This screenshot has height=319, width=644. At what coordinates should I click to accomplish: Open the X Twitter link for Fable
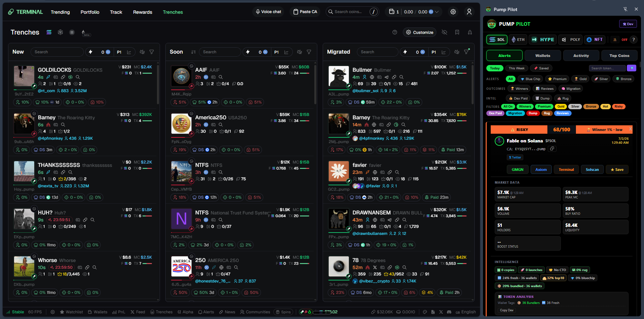click(515, 157)
